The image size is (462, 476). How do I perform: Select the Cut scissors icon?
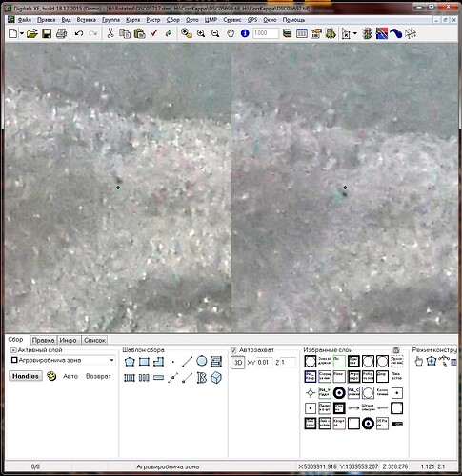[110, 33]
